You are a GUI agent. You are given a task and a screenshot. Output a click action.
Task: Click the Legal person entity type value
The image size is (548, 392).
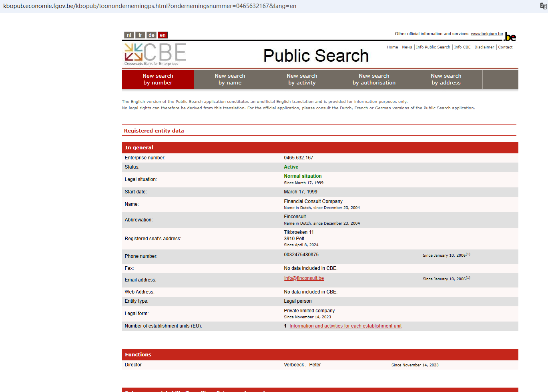(x=298, y=301)
